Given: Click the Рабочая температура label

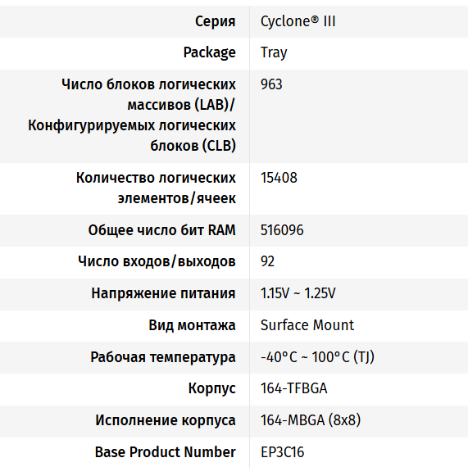Looking at the screenshot, I should (163, 357).
